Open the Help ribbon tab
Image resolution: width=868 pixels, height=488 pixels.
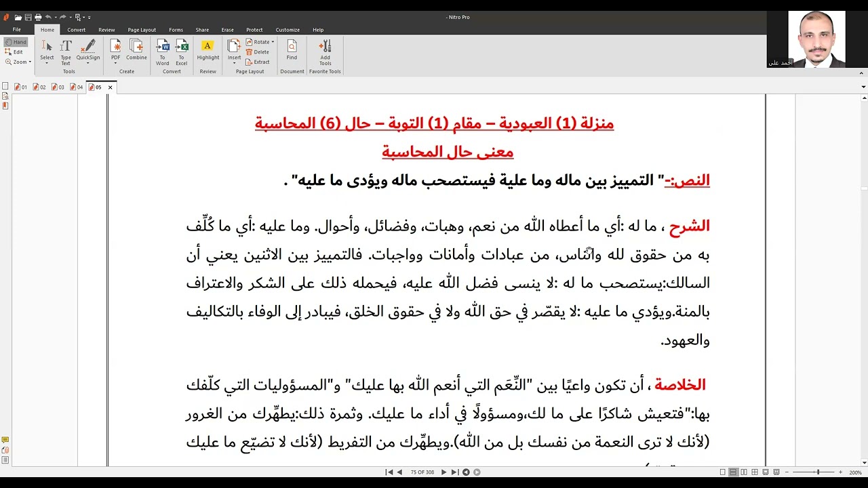click(x=318, y=30)
